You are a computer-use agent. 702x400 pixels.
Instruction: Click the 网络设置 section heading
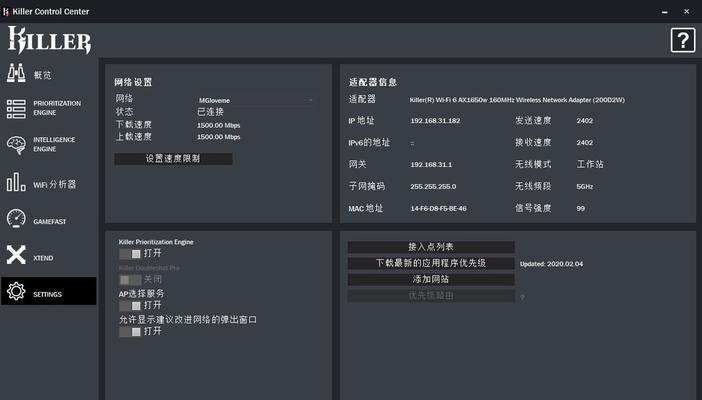click(133, 82)
